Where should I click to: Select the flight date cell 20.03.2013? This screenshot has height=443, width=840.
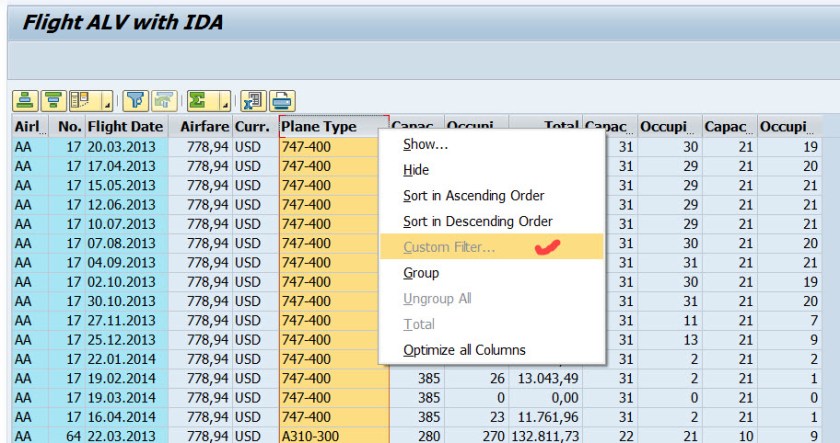(x=127, y=147)
